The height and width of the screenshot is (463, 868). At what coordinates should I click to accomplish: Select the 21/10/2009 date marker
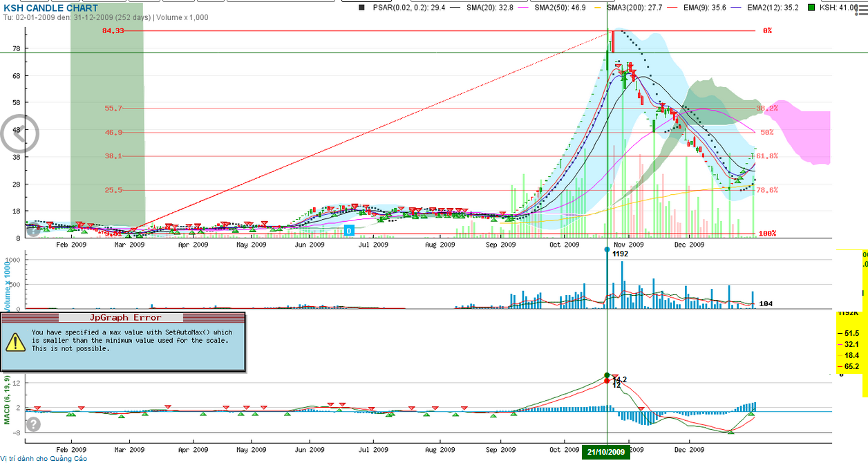(x=607, y=452)
